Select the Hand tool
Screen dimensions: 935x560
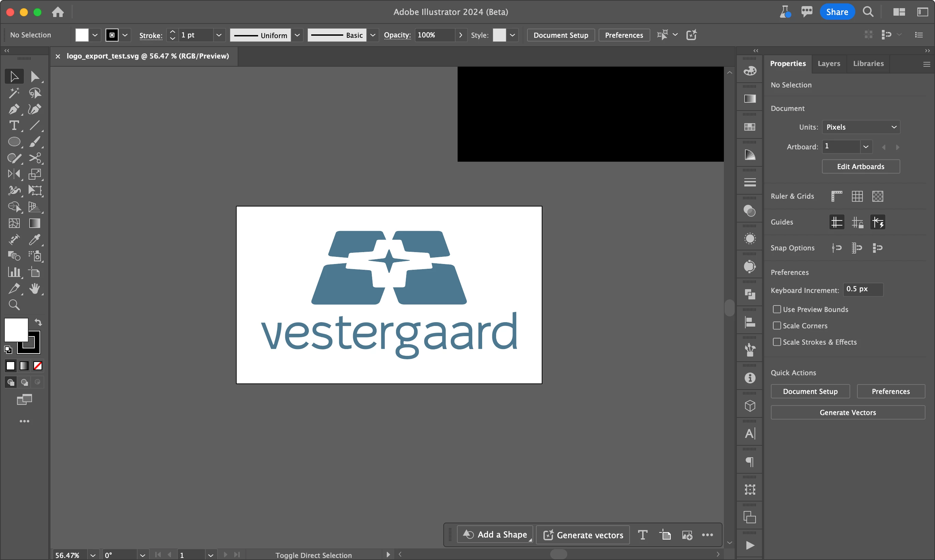click(x=34, y=288)
